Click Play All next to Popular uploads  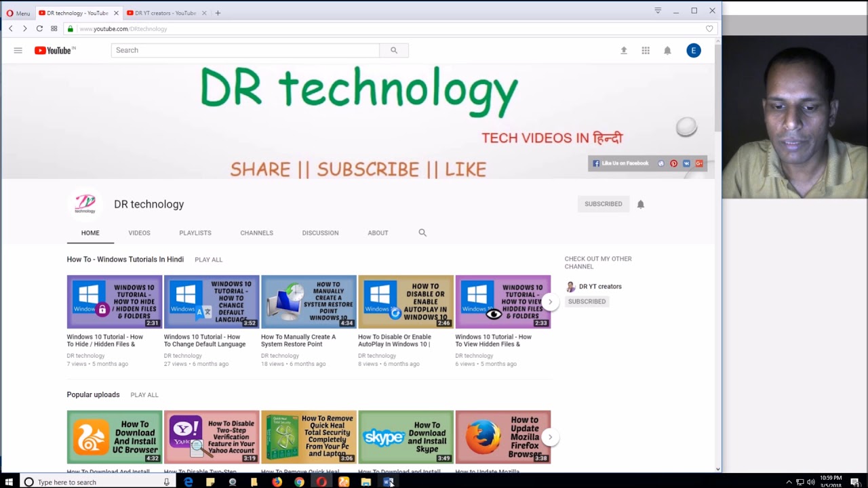[144, 395]
